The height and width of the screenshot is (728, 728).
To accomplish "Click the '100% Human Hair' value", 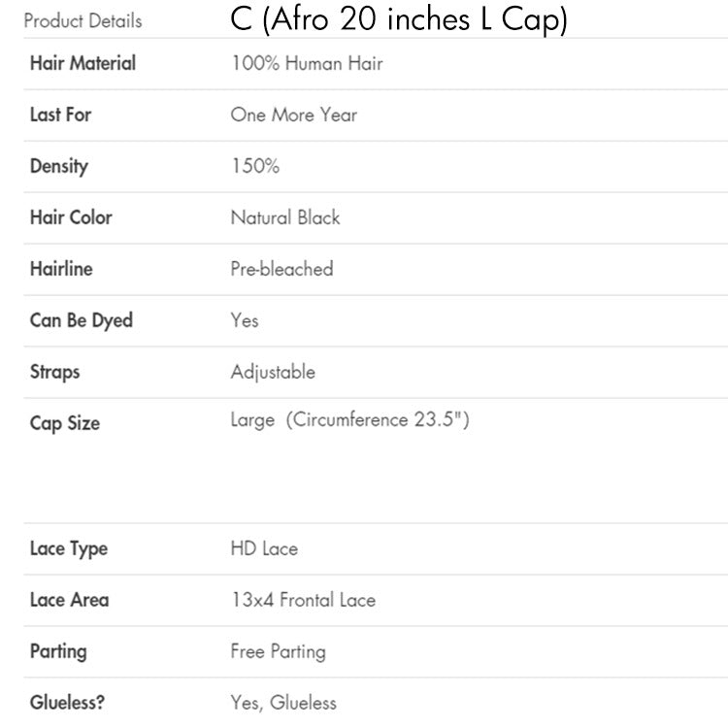I will pos(307,64).
